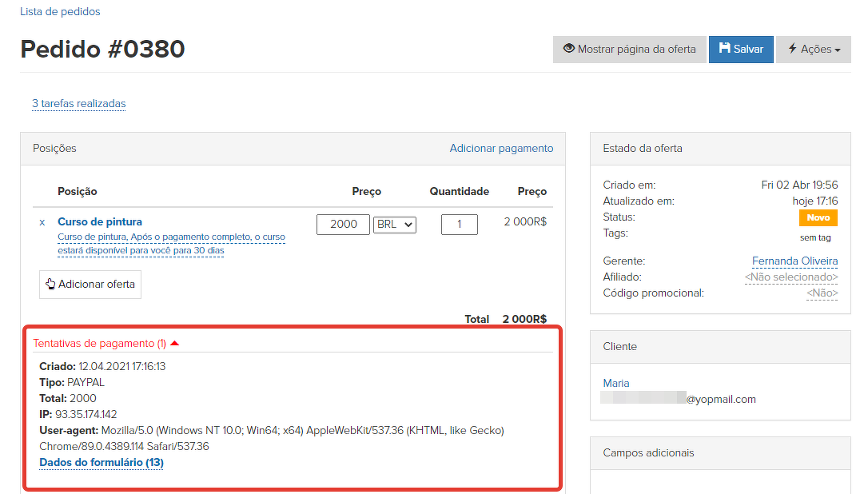
Task: Open '3 tarefas realizadas' link
Action: click(78, 103)
